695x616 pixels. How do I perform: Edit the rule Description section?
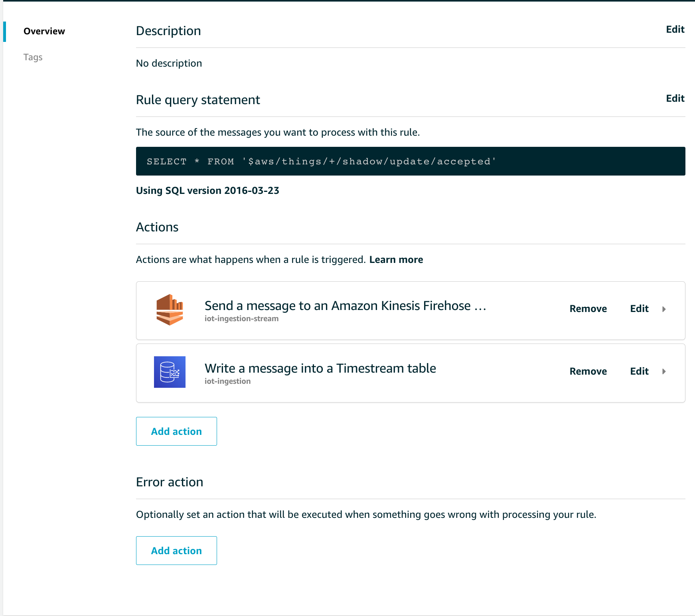click(675, 30)
